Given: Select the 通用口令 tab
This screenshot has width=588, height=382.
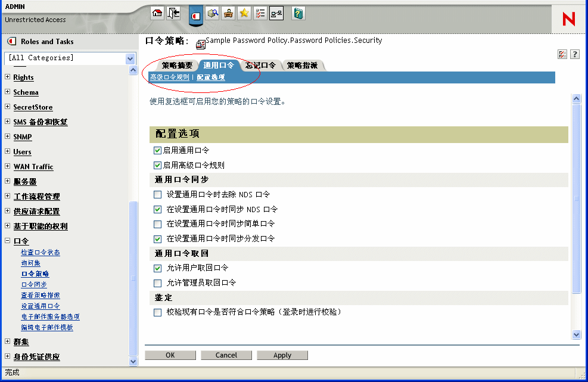Looking at the screenshot, I should (219, 66).
